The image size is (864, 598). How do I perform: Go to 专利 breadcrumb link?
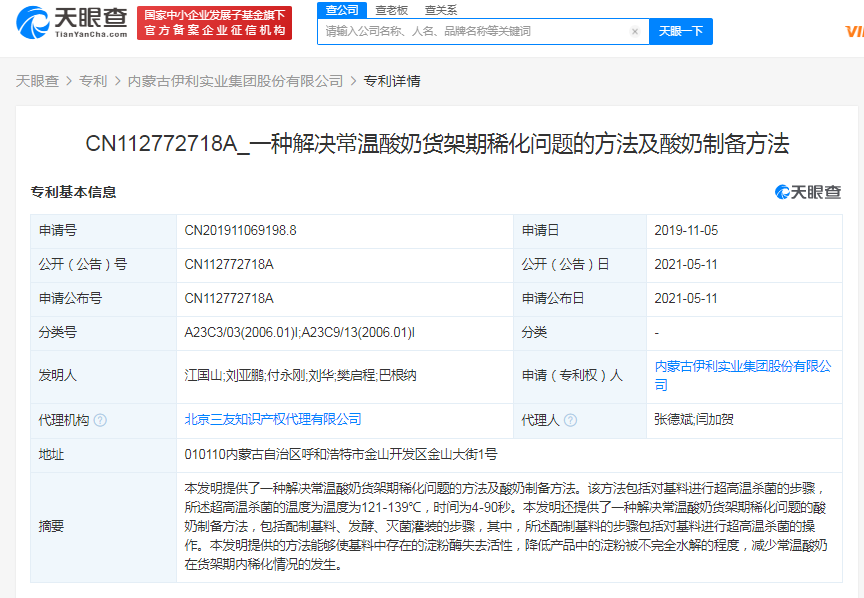tap(93, 81)
